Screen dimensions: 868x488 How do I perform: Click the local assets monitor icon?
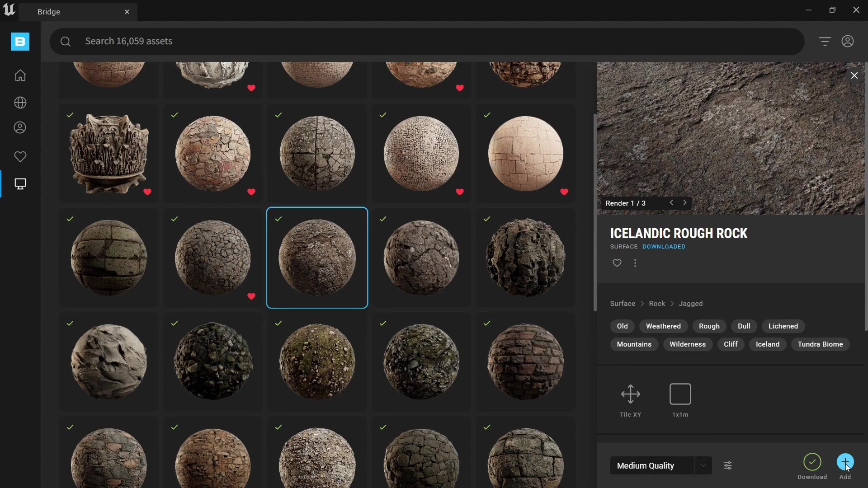click(x=20, y=183)
